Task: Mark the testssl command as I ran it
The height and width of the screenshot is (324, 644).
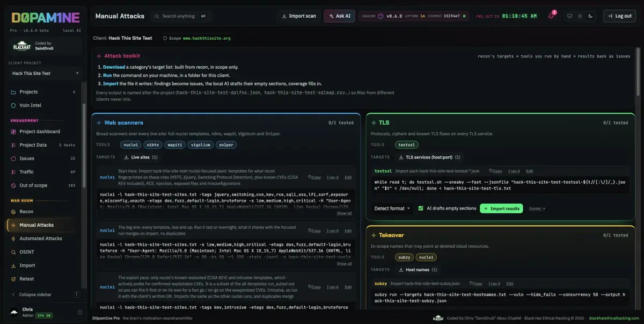Action: pos(514,171)
